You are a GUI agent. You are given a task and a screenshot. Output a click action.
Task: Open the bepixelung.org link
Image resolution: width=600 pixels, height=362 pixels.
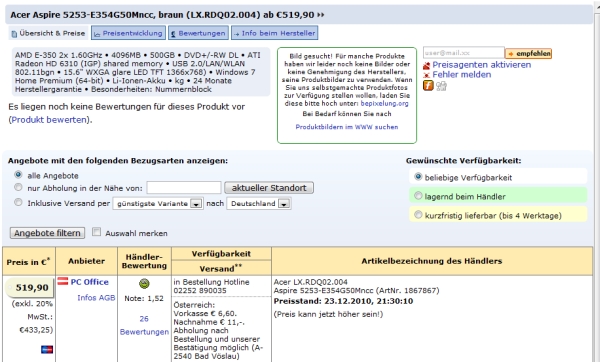384,103
